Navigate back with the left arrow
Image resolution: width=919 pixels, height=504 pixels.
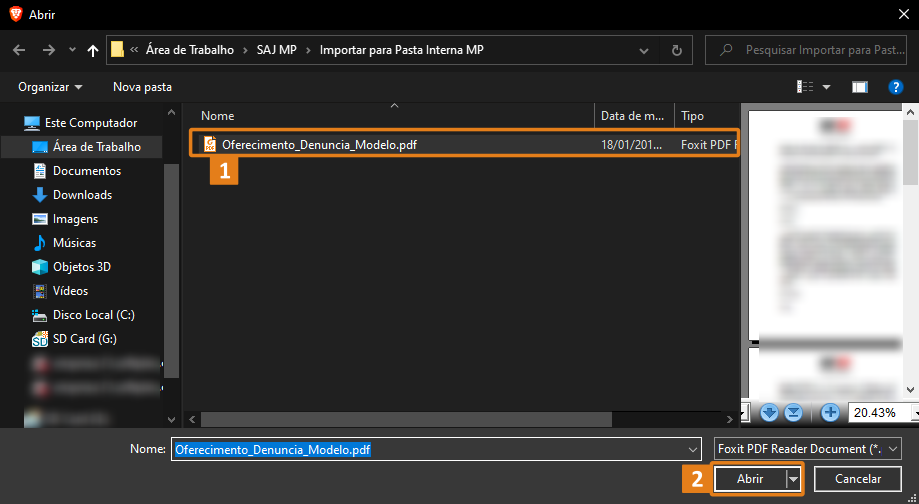coord(17,50)
